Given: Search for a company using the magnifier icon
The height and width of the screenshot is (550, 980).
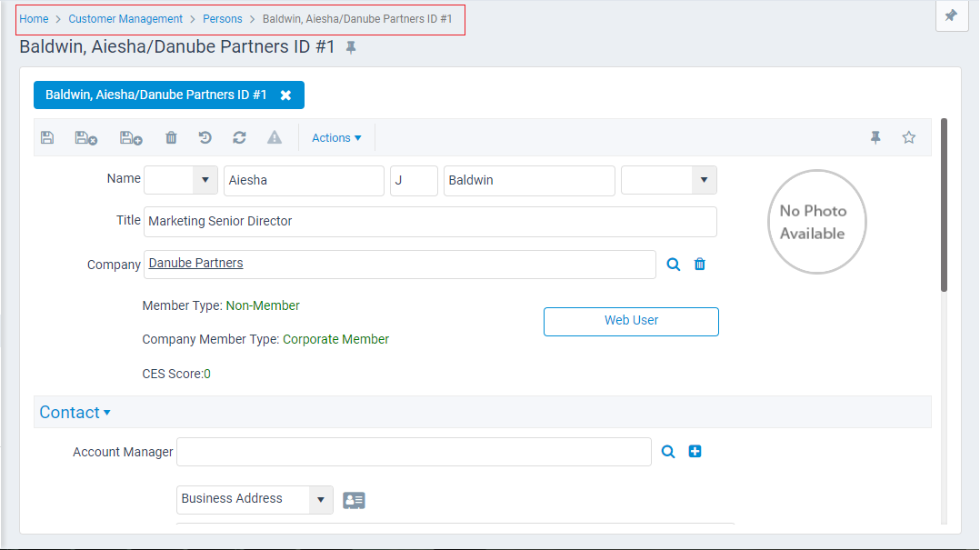Looking at the screenshot, I should 673,264.
